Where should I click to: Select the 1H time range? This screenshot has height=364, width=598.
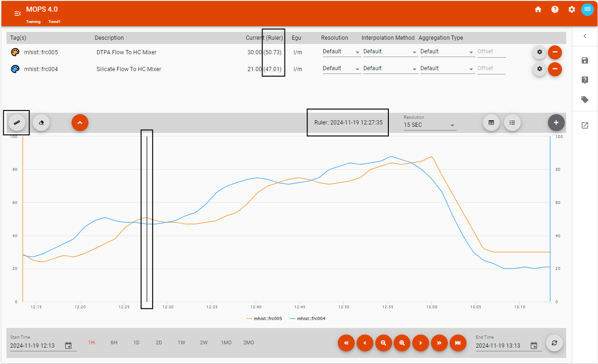pyautogui.click(x=91, y=342)
